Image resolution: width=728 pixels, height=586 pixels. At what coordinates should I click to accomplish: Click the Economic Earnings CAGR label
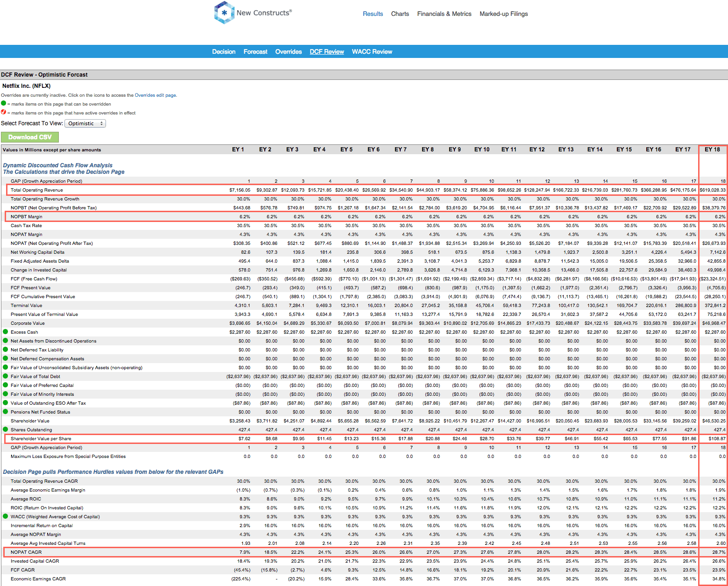click(38, 579)
